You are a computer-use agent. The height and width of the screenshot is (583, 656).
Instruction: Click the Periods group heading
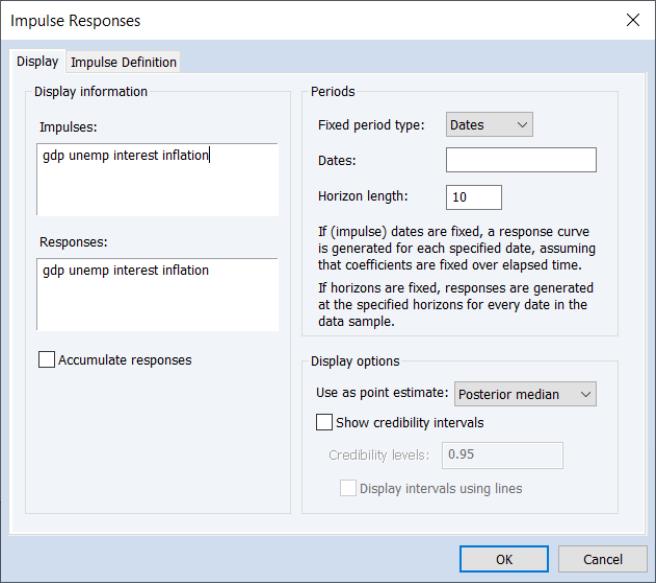(x=333, y=92)
